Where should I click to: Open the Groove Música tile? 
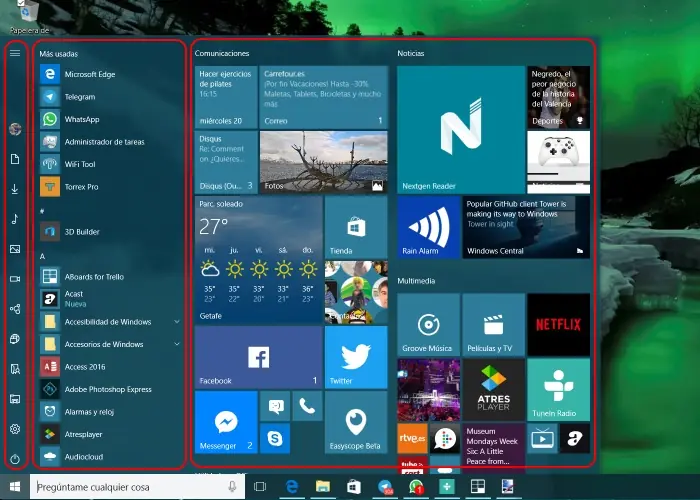[x=429, y=325]
